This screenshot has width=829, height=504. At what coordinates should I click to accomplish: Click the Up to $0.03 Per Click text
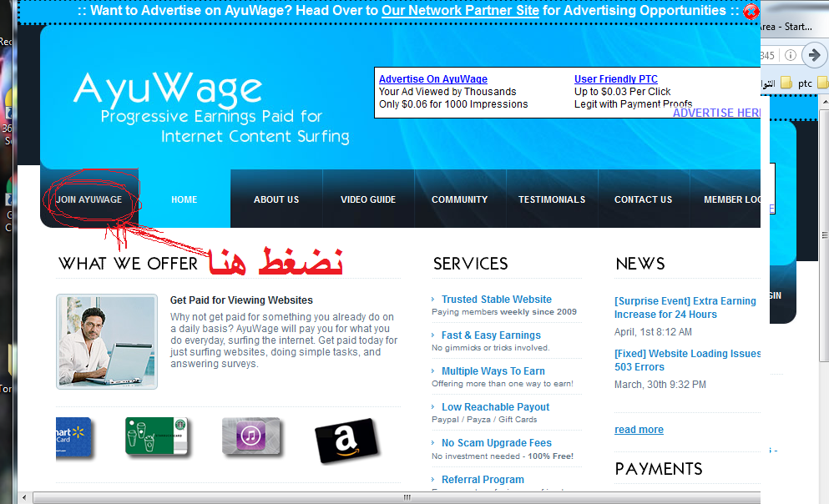(x=622, y=92)
